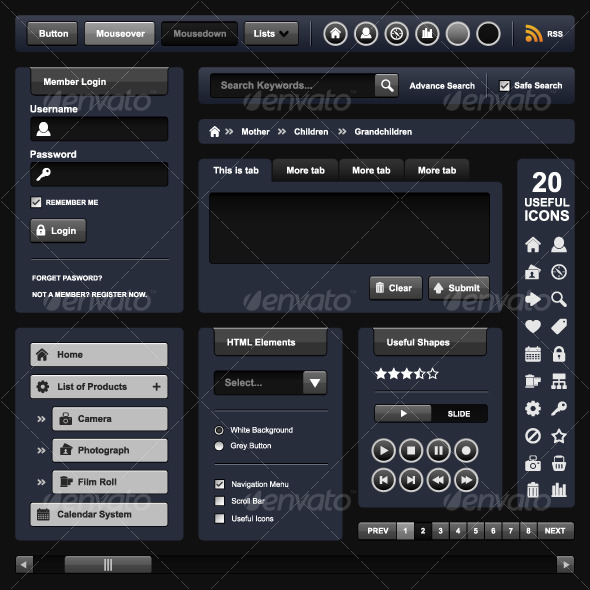Click the Username input field
590x590 pixels.
point(99,129)
